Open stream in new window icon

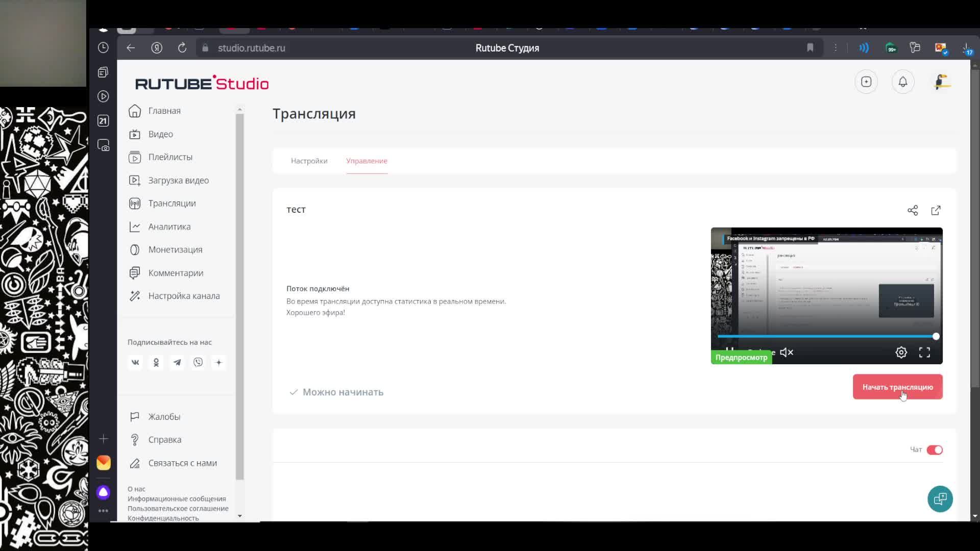click(x=936, y=210)
